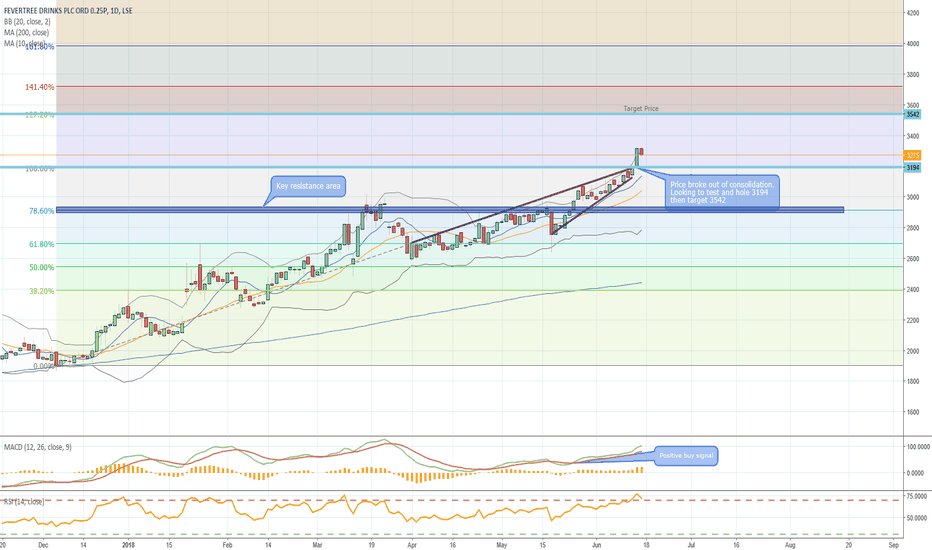The width and height of the screenshot is (932, 550).
Task: Click the 2000 price axis value
Action: pyautogui.click(x=912, y=351)
